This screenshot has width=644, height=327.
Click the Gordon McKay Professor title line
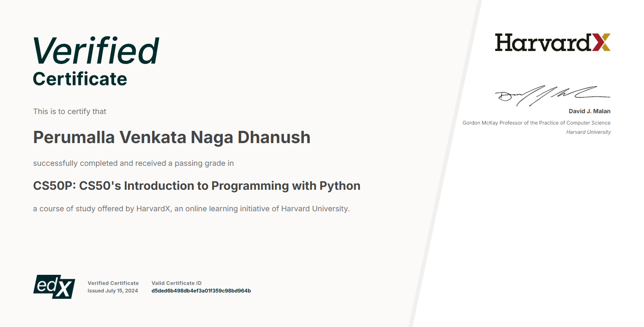click(536, 123)
